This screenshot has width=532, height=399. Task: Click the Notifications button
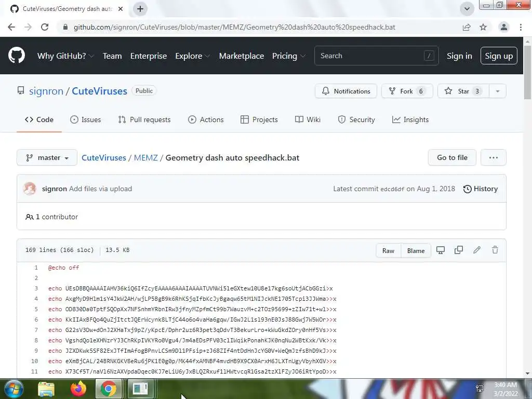(345, 91)
